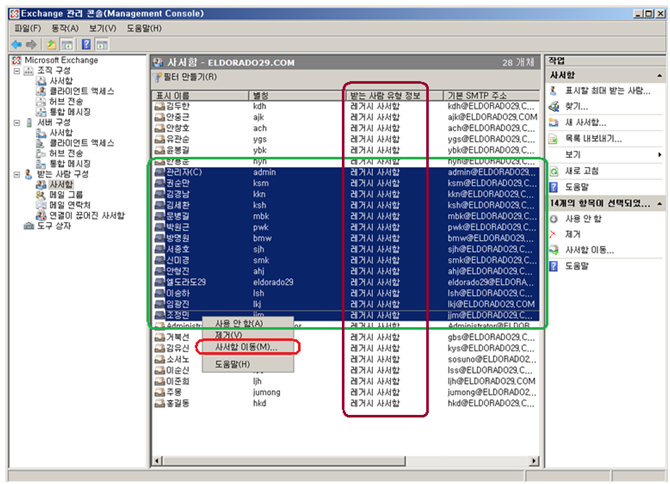Collapse the 받는 사람 구성 tree node
The image size is (670, 484).
pyautogui.click(x=17, y=174)
